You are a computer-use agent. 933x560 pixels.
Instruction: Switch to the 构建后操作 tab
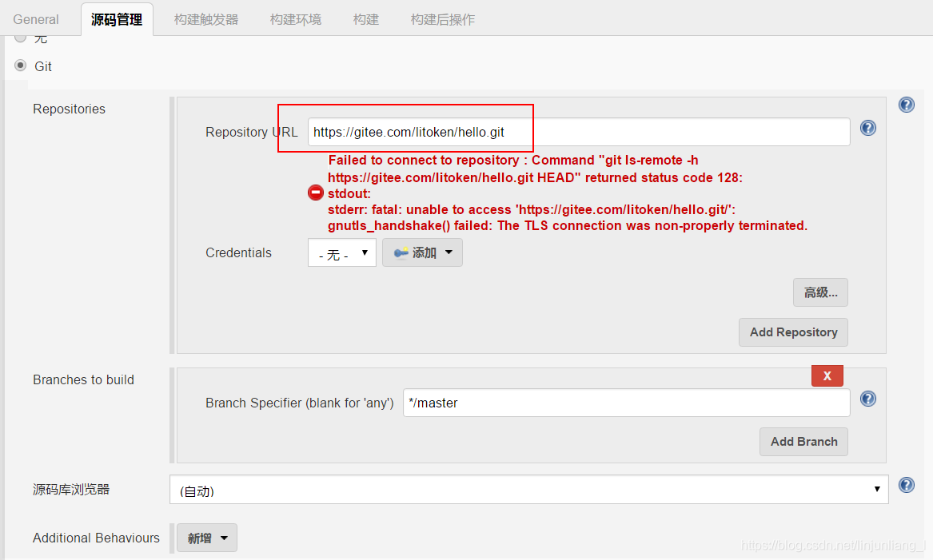click(443, 20)
